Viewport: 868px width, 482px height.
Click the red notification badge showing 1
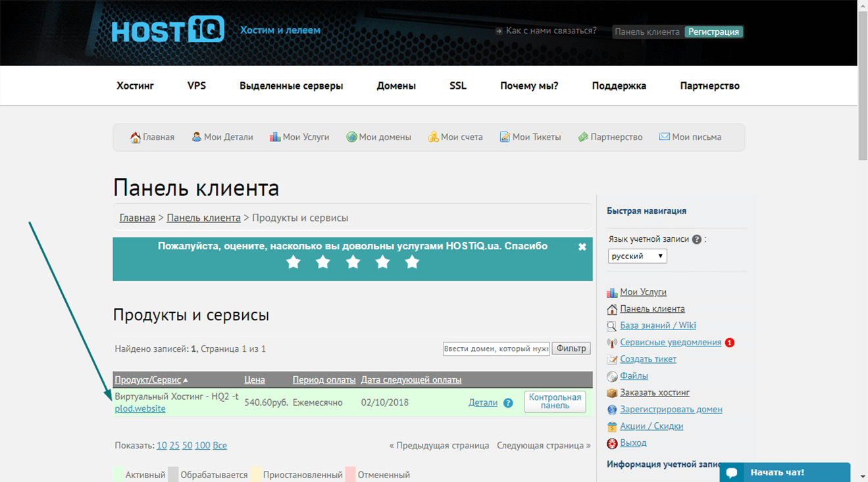click(730, 343)
